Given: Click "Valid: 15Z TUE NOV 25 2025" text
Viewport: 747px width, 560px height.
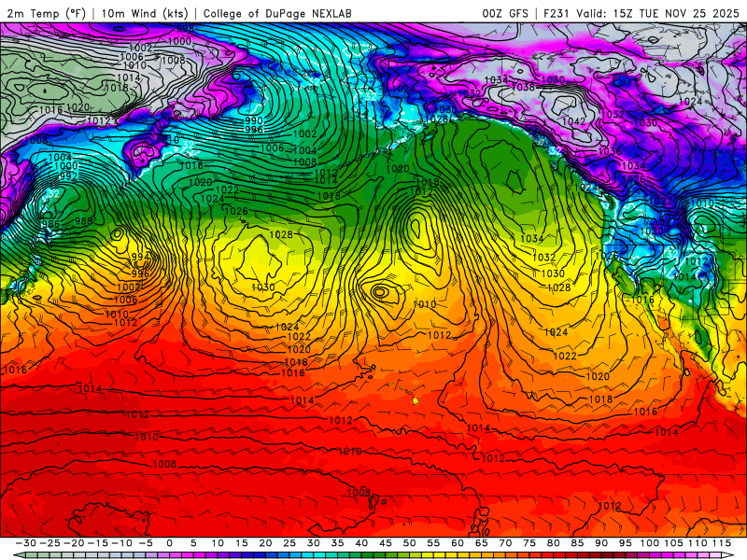Looking at the screenshot, I should pyautogui.click(x=658, y=13).
